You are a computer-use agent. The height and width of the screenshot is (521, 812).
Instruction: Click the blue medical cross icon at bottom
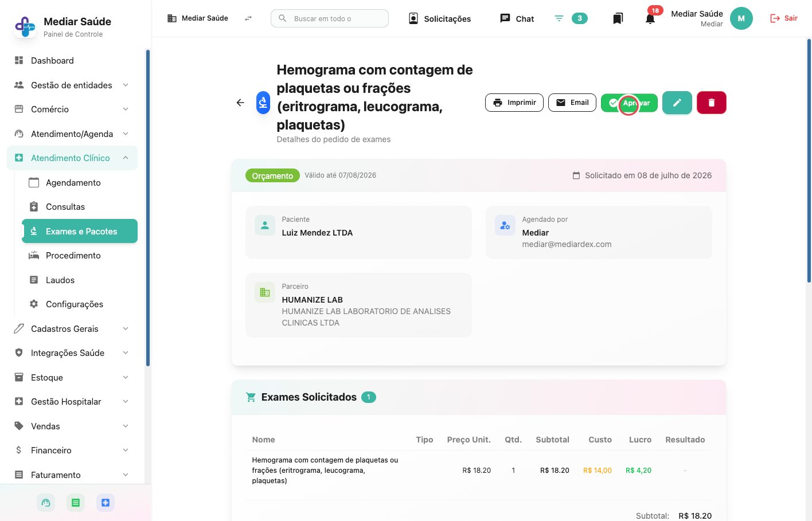pyautogui.click(x=106, y=503)
